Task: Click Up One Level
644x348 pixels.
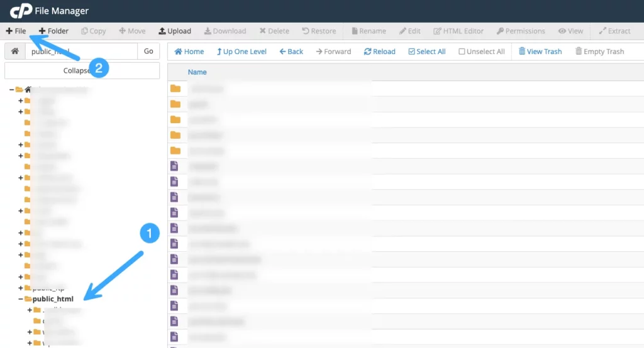Action: pyautogui.click(x=242, y=52)
